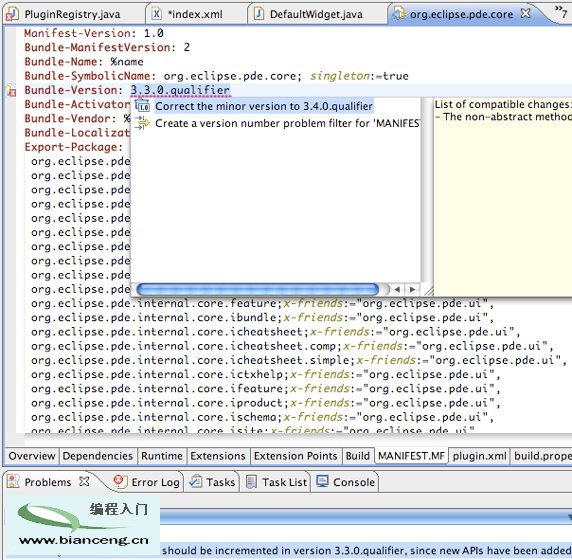572x560 pixels.
Task: Click the version correction proposal icon
Action: click(x=142, y=106)
